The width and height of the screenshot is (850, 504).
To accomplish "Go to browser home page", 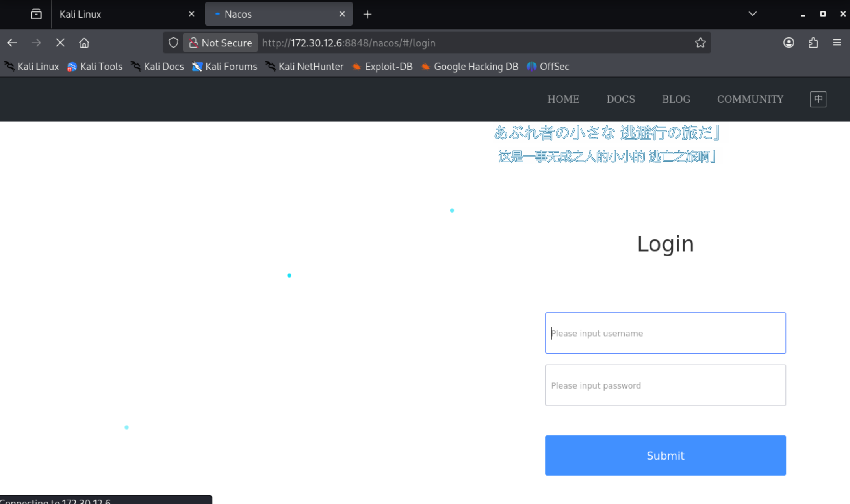I will pyautogui.click(x=84, y=43).
